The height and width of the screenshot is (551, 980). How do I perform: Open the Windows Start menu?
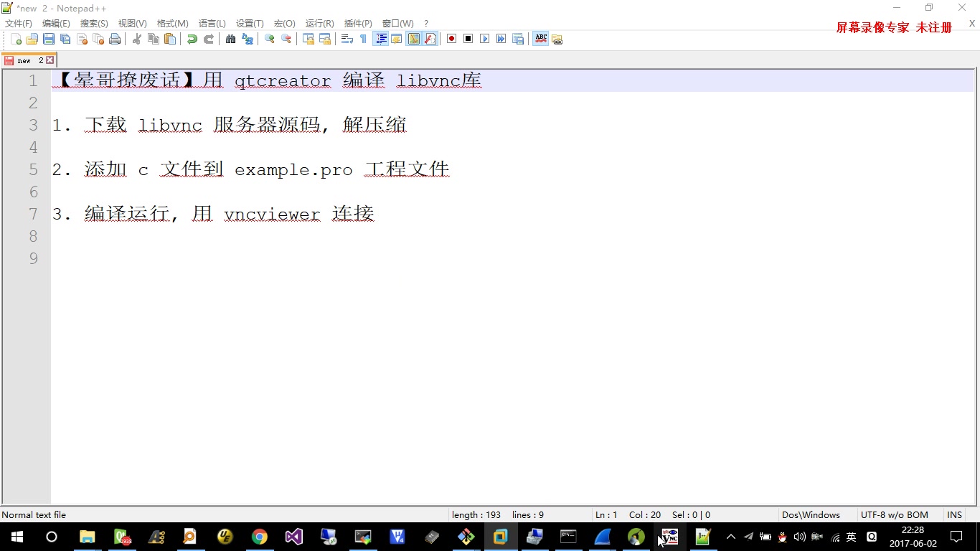(x=17, y=537)
